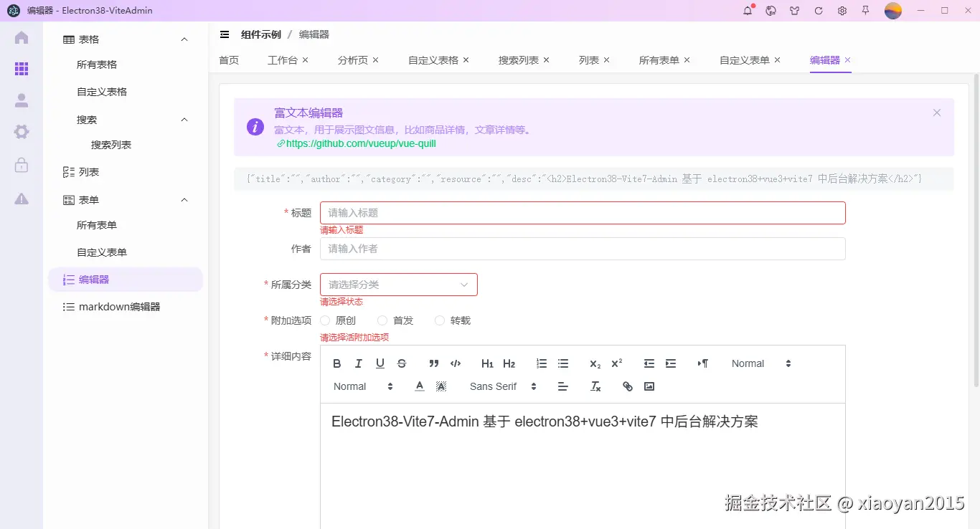Open the vue-quill GitHub link
Screen dimensions: 980x529
point(357,143)
